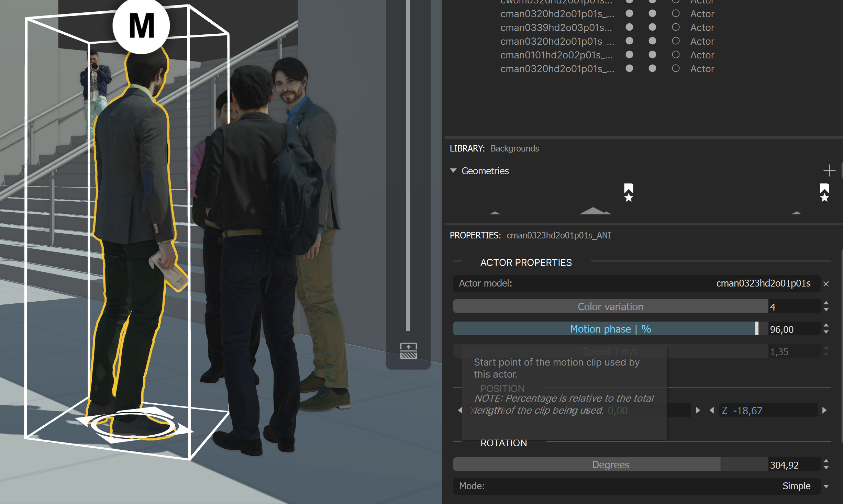Increment Degrees with up stepper
The width and height of the screenshot is (843, 504).
[x=826, y=461]
